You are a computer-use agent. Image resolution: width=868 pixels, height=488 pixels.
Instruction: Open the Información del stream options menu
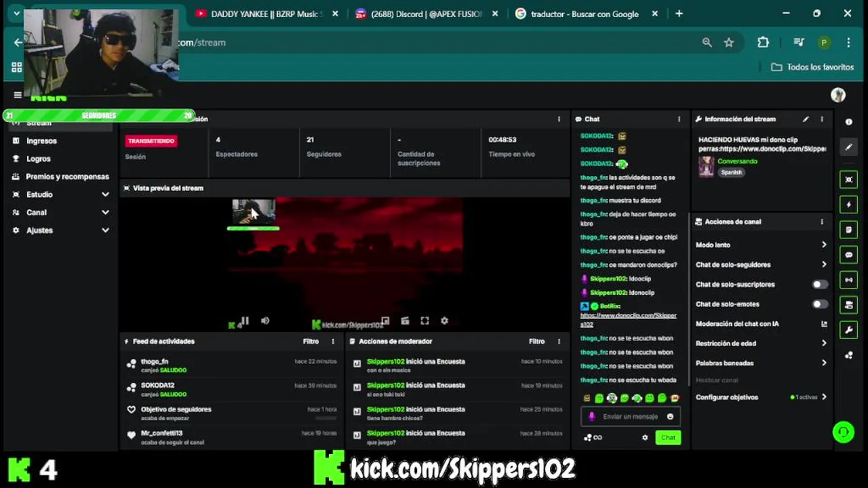(822, 119)
